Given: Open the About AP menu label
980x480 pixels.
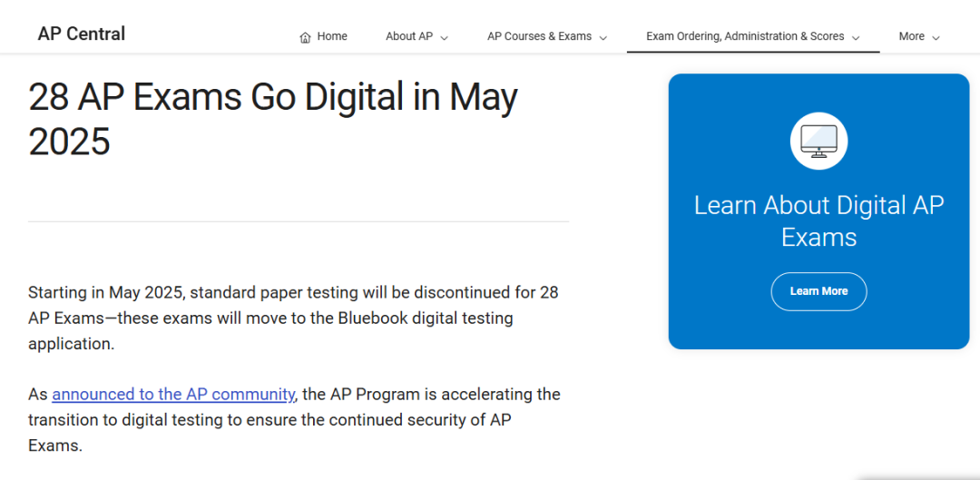Looking at the screenshot, I should pyautogui.click(x=409, y=36).
